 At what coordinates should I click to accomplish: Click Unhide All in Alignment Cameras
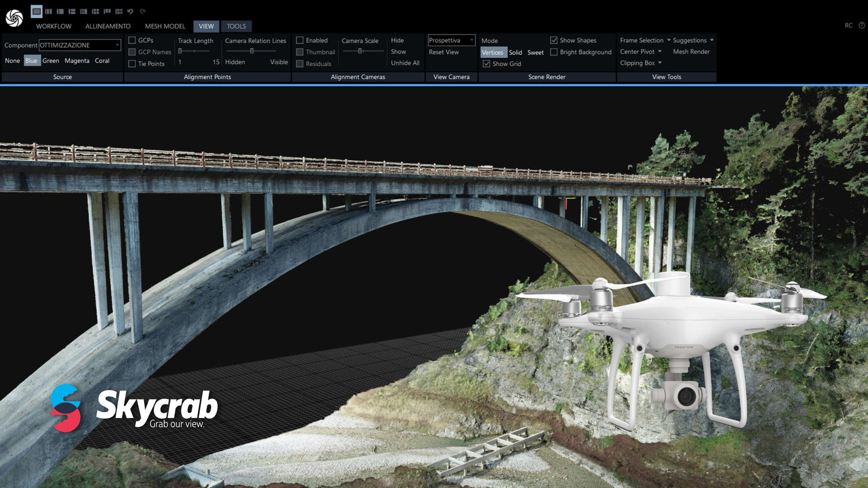[404, 63]
